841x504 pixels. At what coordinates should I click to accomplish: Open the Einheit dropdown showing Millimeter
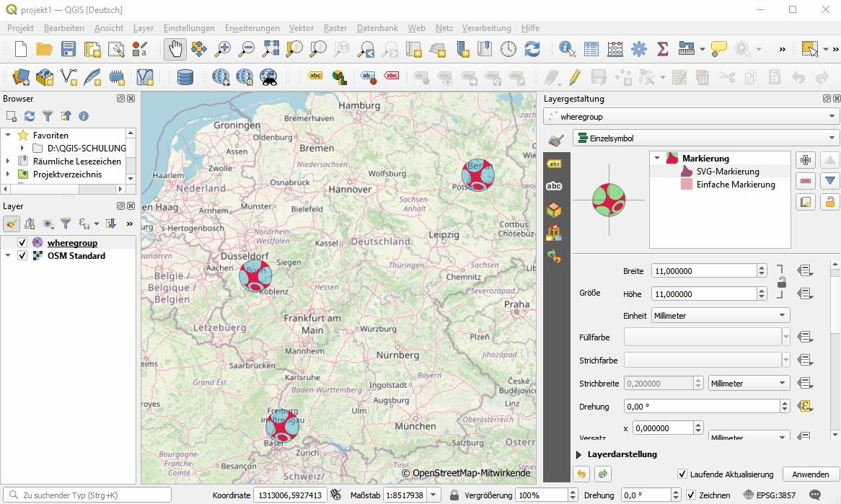click(x=719, y=315)
